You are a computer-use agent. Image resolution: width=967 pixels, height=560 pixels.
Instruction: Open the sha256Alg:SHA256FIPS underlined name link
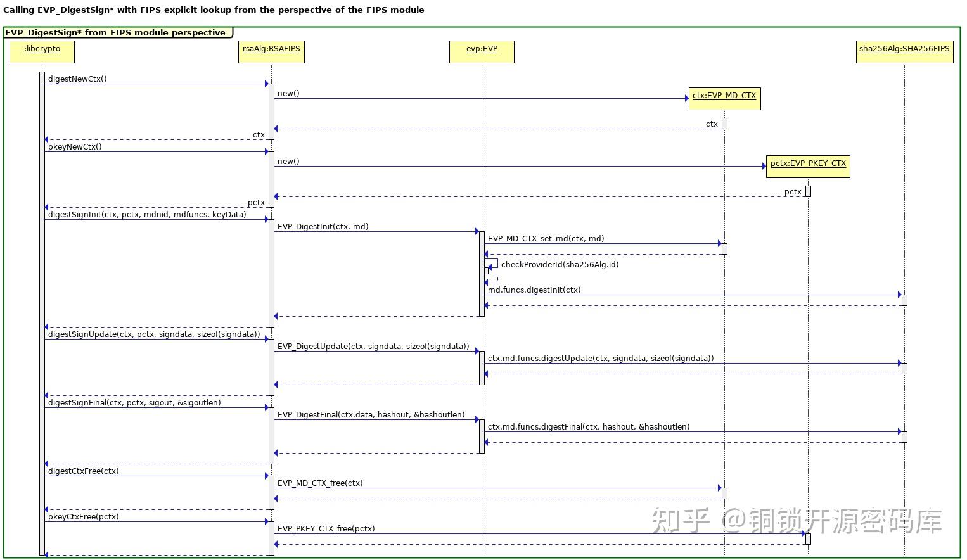point(904,49)
